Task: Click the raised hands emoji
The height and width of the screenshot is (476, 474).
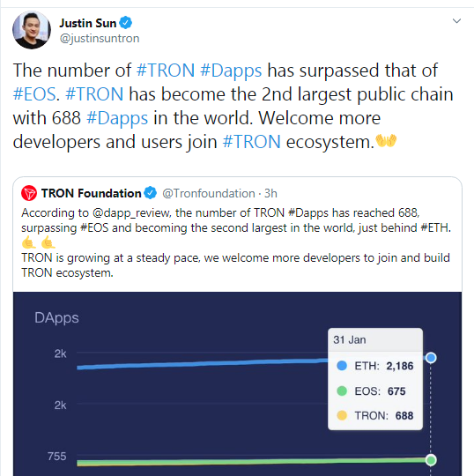Action: click(x=386, y=141)
